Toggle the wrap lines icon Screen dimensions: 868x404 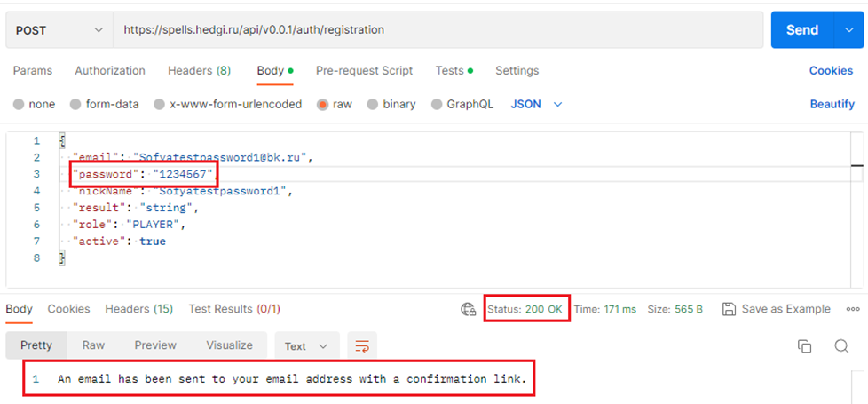pos(362,346)
